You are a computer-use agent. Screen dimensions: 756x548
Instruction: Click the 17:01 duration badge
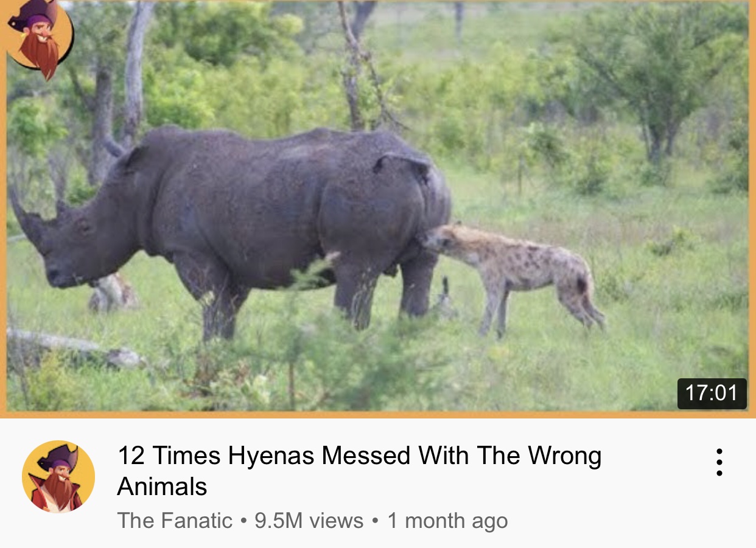(x=712, y=393)
